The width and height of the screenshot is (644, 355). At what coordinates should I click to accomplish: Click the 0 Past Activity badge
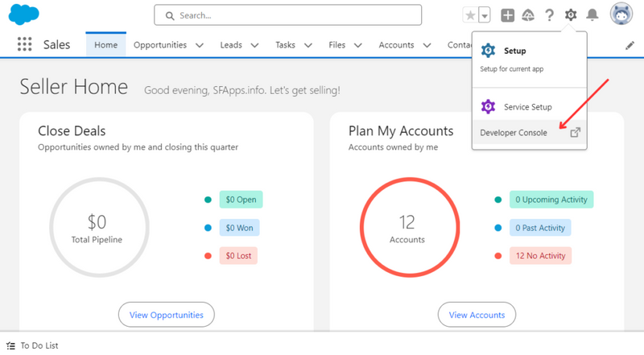click(540, 228)
